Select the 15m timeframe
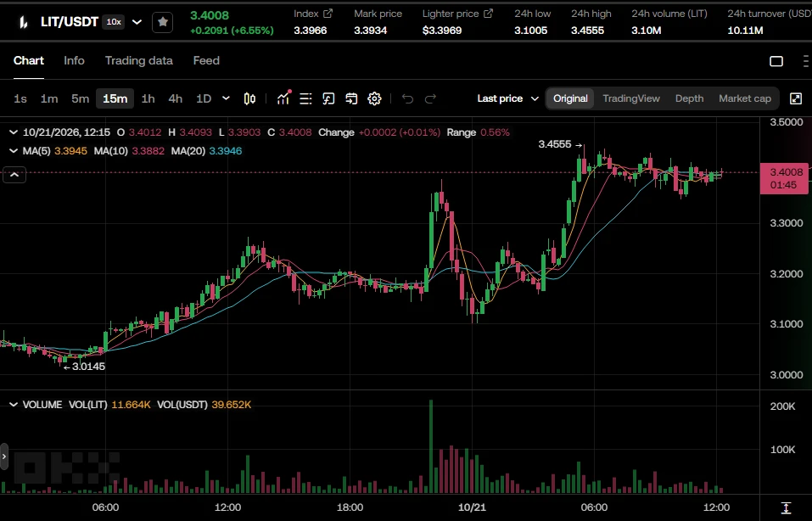Screen dimensions: 812x521 (x=115, y=98)
